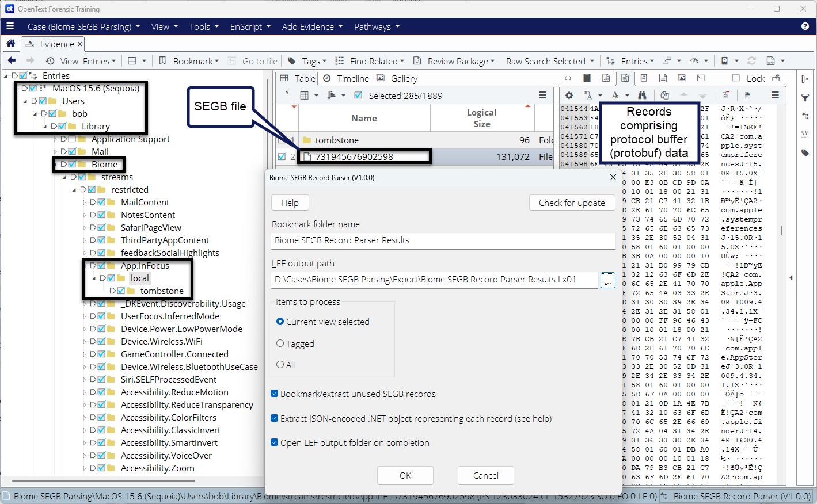The width and height of the screenshot is (817, 504).
Task: Click the filter funnel icon in right sidebar
Action: pyautogui.click(x=805, y=98)
